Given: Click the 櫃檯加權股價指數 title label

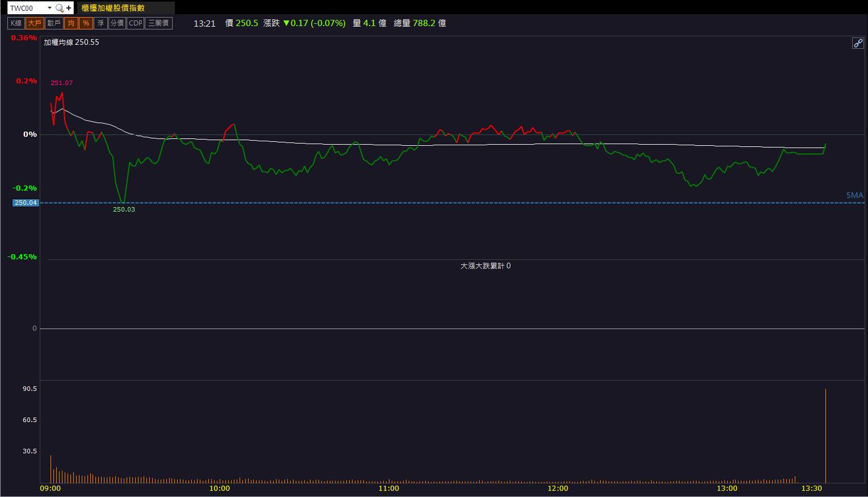Looking at the screenshot, I should tap(114, 8).
